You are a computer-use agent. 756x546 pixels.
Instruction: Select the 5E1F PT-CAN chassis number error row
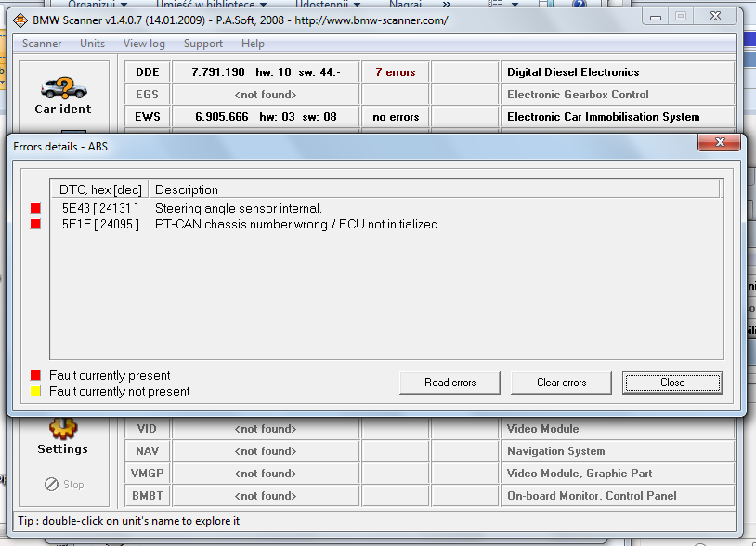(x=386, y=224)
